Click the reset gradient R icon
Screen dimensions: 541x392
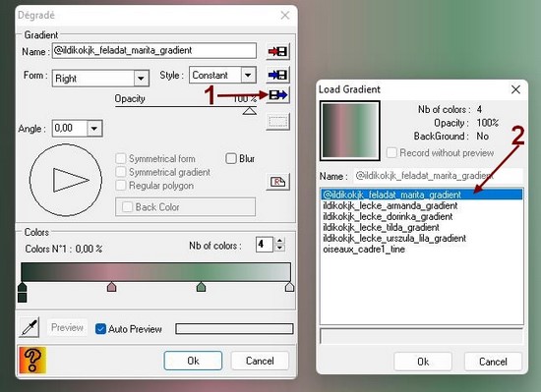point(278,182)
